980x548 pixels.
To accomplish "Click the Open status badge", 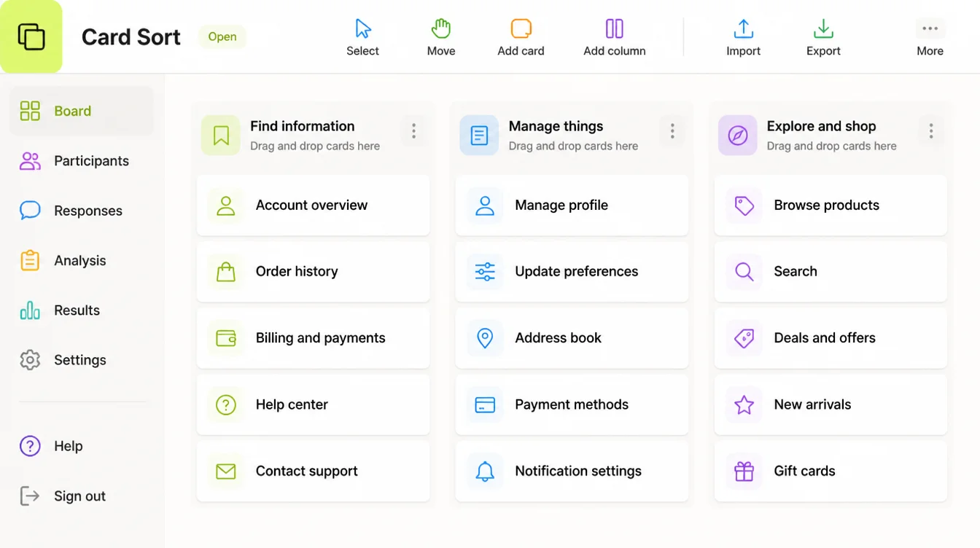I will [222, 36].
